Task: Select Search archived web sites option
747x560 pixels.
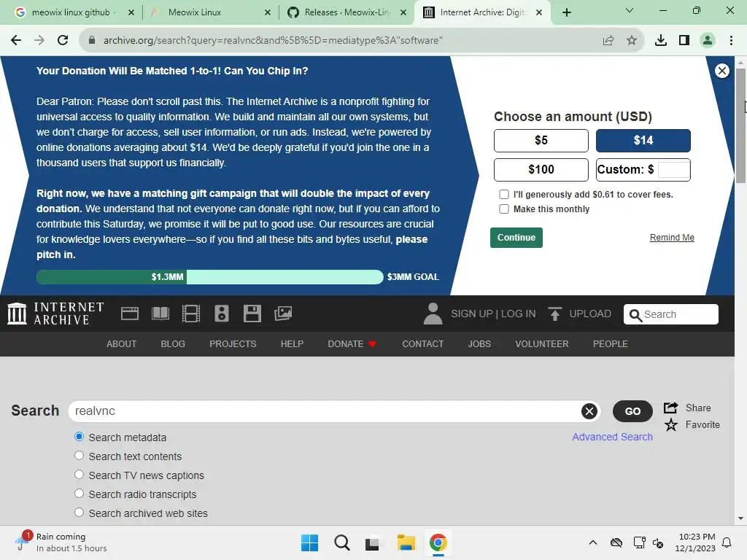Action: click(x=79, y=513)
